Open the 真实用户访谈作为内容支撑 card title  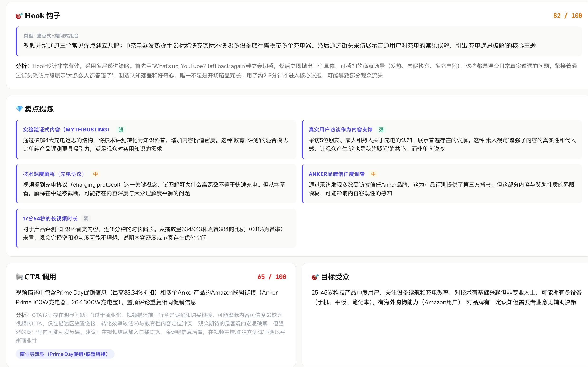(x=341, y=130)
